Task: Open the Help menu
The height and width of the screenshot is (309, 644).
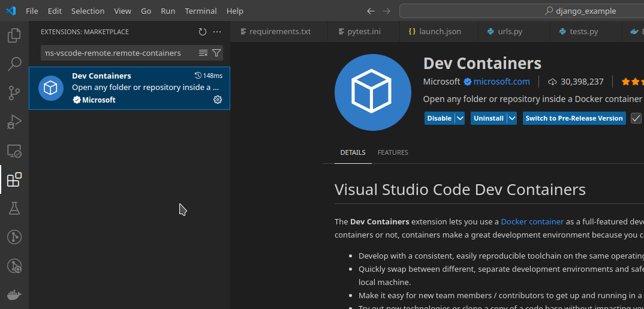Action: (x=235, y=11)
